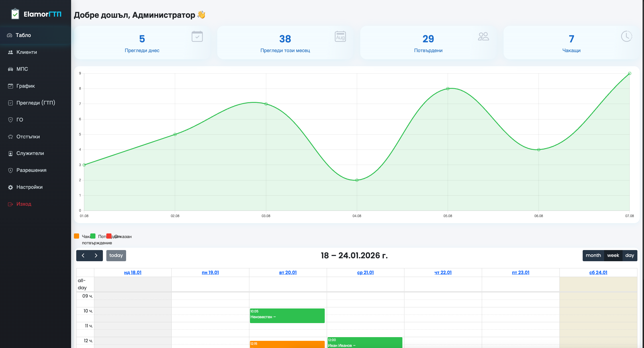The height and width of the screenshot is (348, 644).
Task: Open График calendar icon in sidebar
Action: (x=11, y=86)
